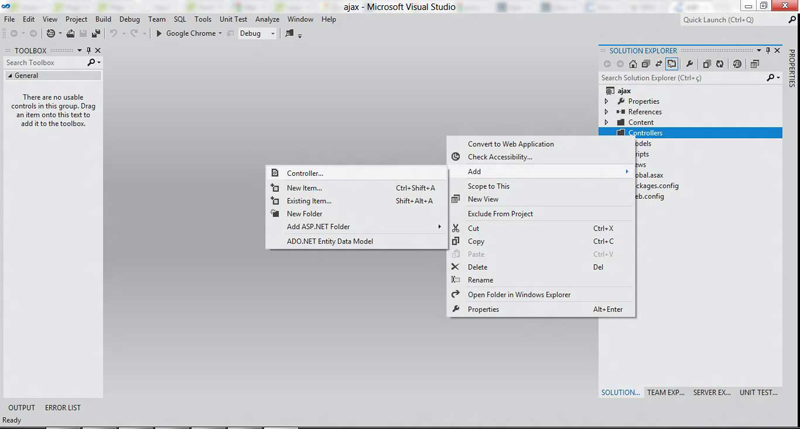This screenshot has width=800, height=429.
Task: Click the Solution Explorer search magnifier icon
Action: click(771, 78)
